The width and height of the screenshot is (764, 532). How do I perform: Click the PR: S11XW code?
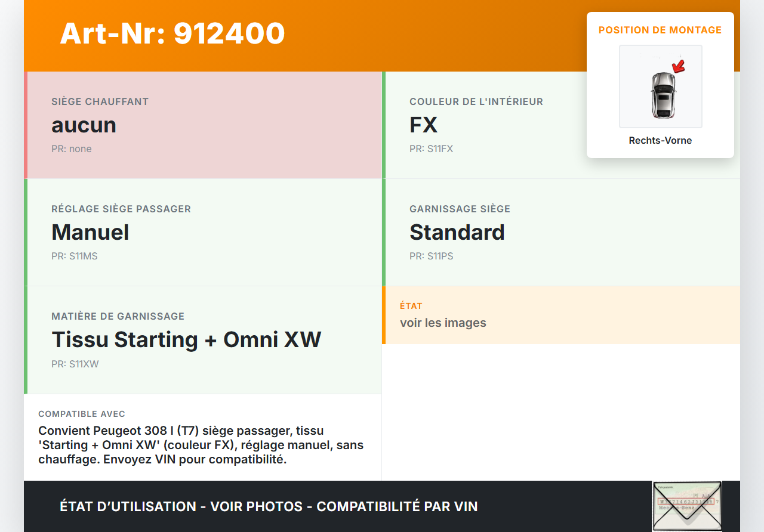coord(75,364)
